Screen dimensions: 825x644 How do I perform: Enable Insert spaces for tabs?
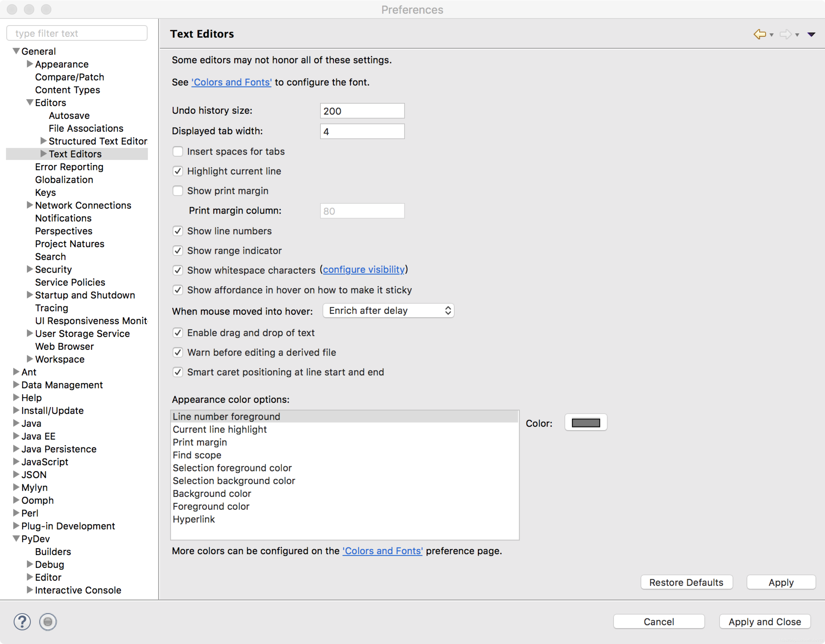coord(178,152)
